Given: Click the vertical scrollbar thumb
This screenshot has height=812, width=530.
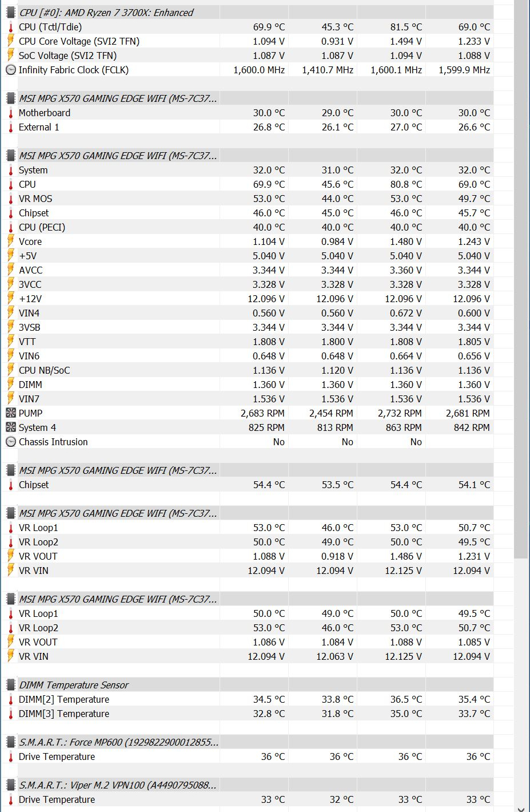Looking at the screenshot, I should click(x=521, y=279).
